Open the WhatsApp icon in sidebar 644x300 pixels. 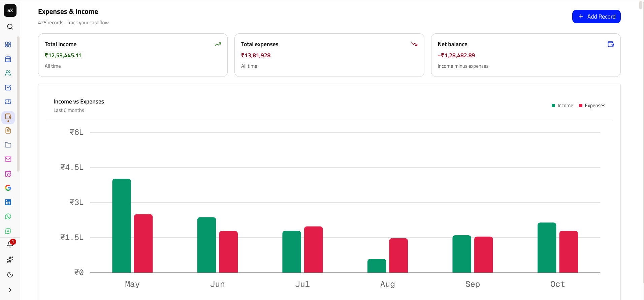tap(8, 216)
